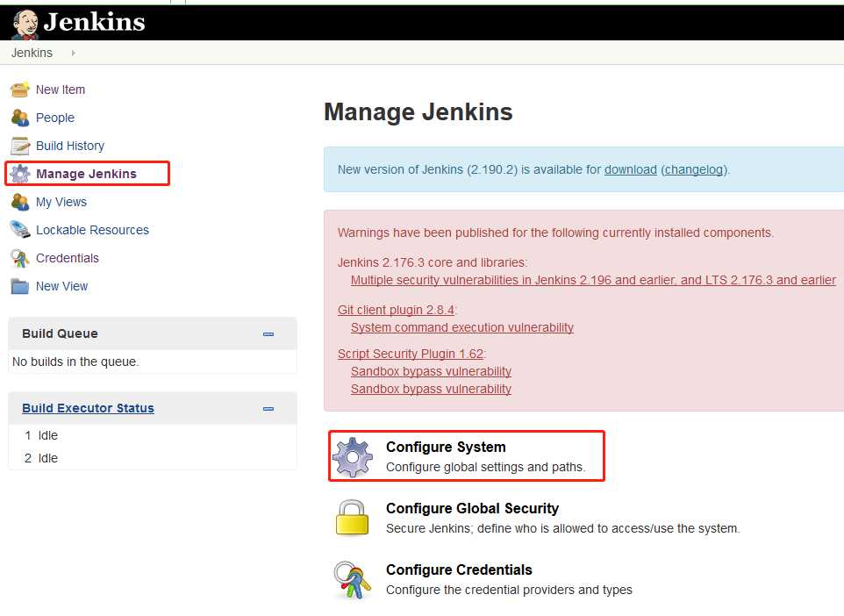Open Configure Credentials
Viewport: 844px width, 616px height.
point(459,569)
